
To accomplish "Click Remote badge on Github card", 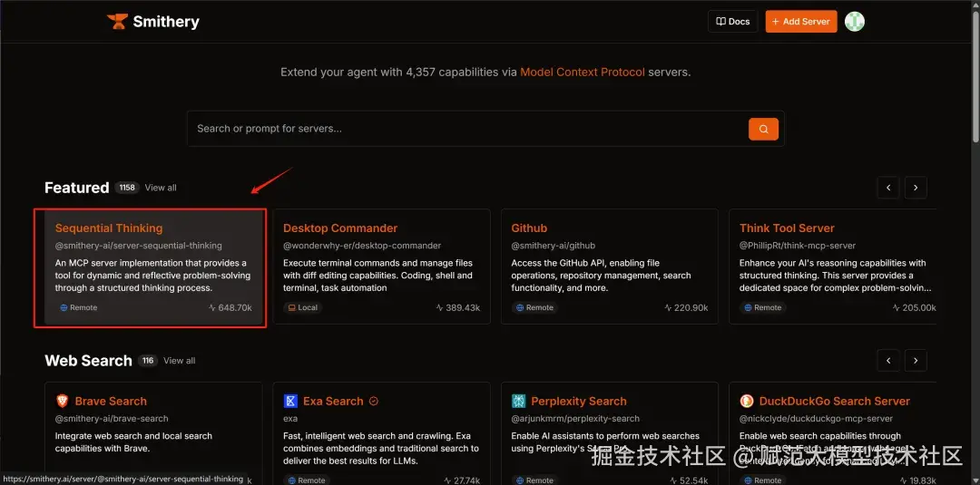I will pyautogui.click(x=535, y=307).
